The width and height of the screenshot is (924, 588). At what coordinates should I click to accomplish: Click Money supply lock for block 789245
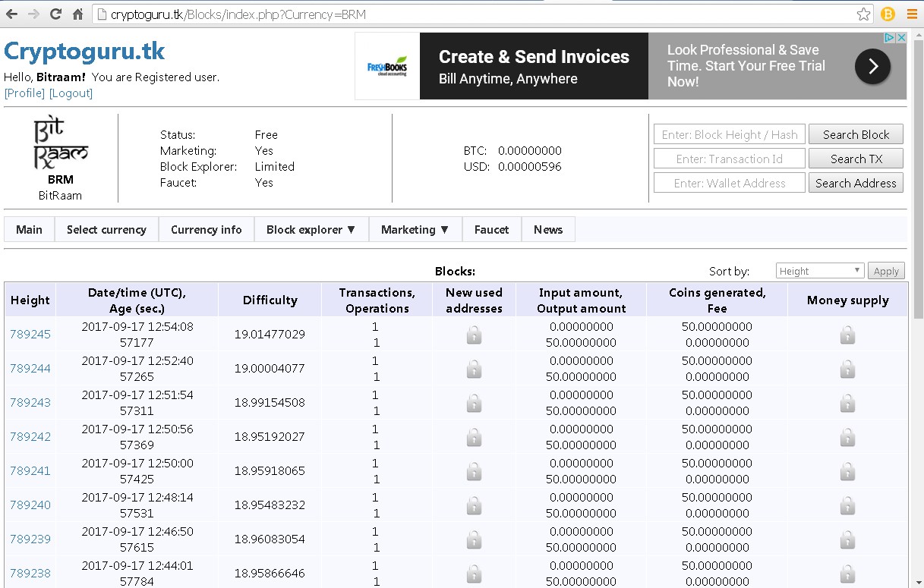(847, 335)
